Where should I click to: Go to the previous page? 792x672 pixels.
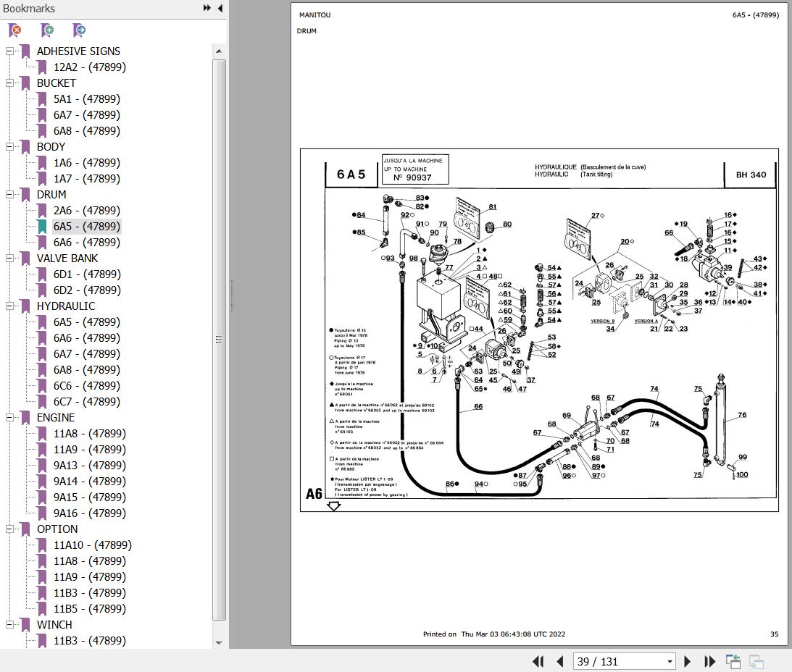(x=559, y=661)
